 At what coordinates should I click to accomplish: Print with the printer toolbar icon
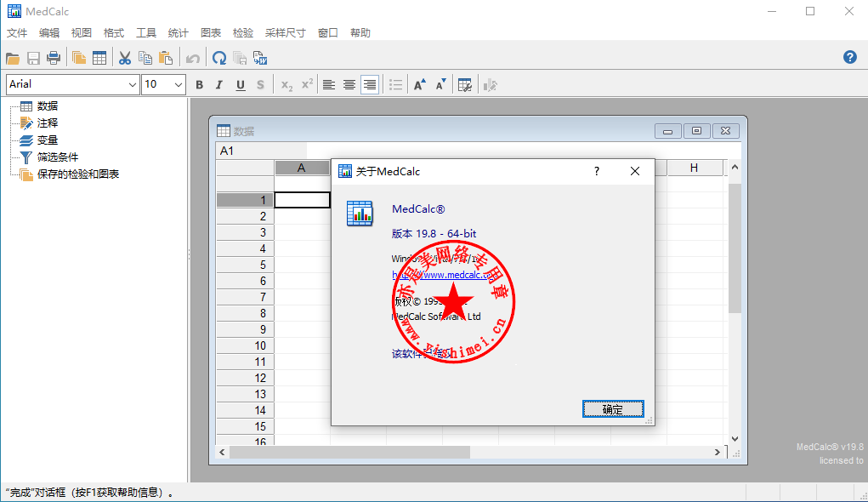pos(54,58)
